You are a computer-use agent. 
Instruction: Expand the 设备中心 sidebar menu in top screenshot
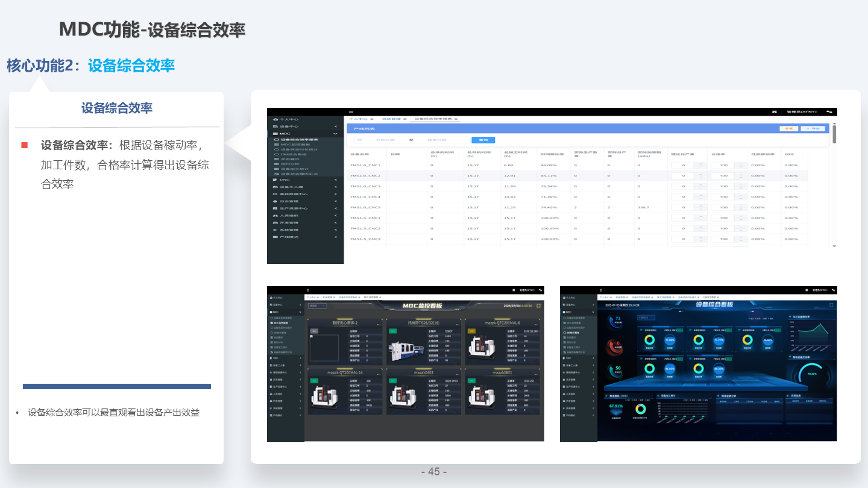point(336,127)
